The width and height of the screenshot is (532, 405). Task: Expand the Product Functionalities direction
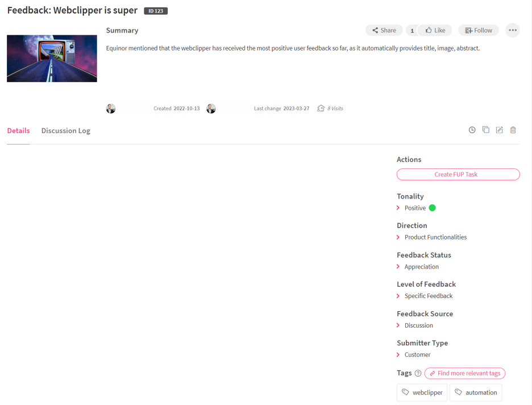coord(398,237)
